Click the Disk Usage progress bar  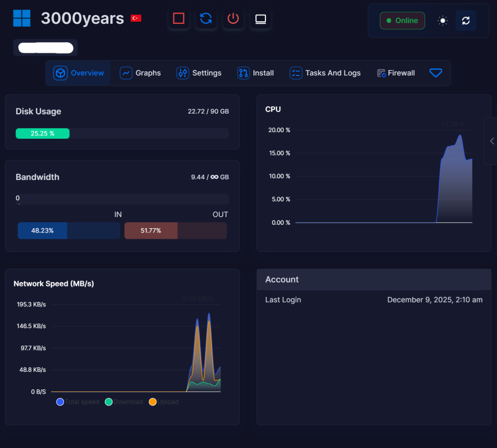click(122, 133)
